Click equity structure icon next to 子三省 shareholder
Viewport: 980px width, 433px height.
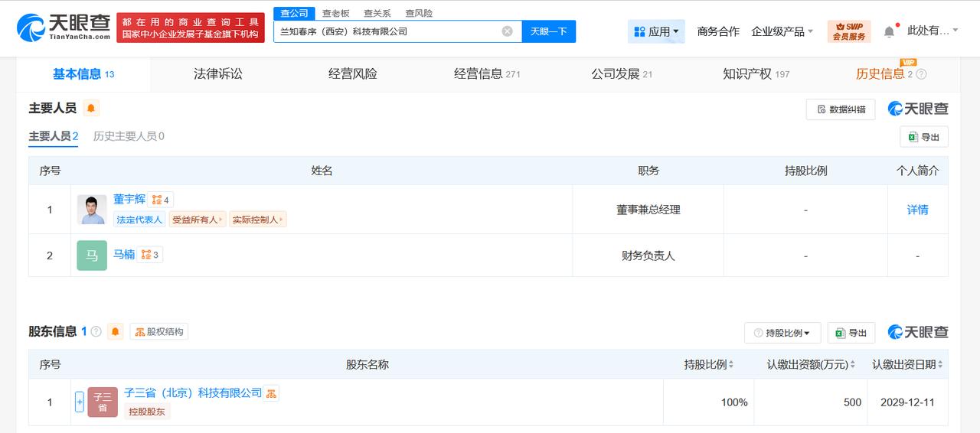272,393
